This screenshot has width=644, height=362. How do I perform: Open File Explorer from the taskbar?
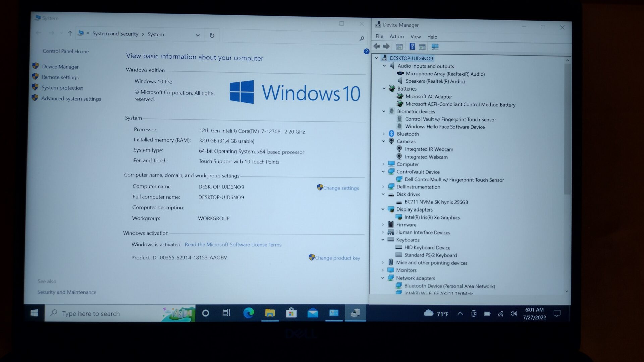tap(270, 313)
